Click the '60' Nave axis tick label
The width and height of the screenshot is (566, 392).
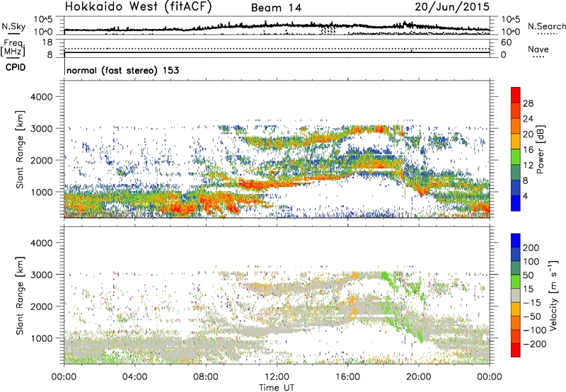pos(506,42)
